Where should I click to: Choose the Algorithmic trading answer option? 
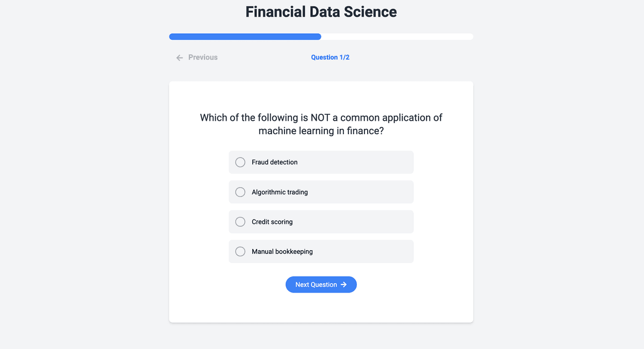(321, 192)
